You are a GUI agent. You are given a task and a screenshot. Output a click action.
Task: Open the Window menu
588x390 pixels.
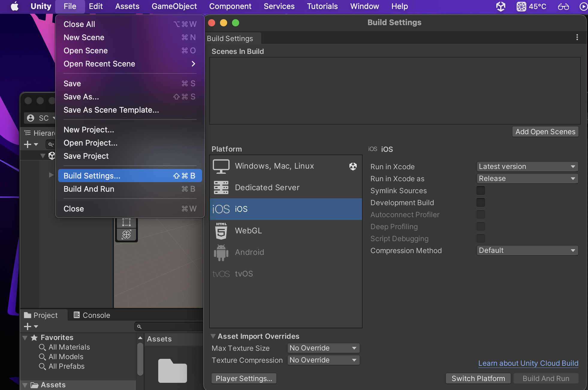pos(364,6)
